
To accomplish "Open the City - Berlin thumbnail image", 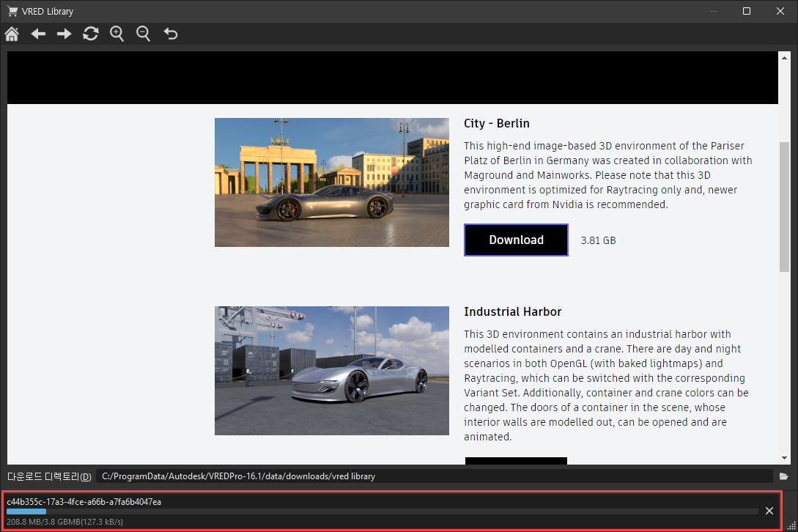I will click(332, 182).
